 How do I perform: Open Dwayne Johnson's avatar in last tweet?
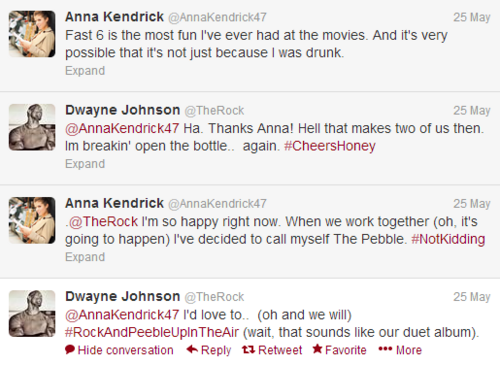32,313
